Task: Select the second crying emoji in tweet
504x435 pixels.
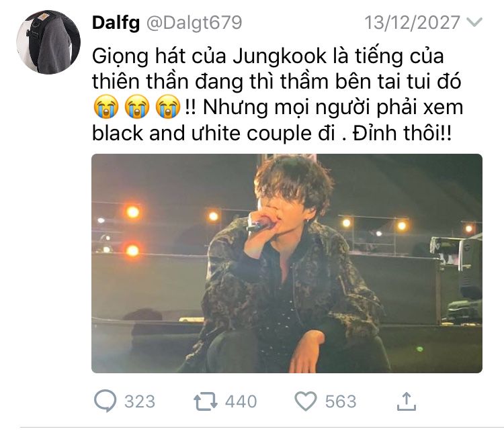Action: pos(137,107)
